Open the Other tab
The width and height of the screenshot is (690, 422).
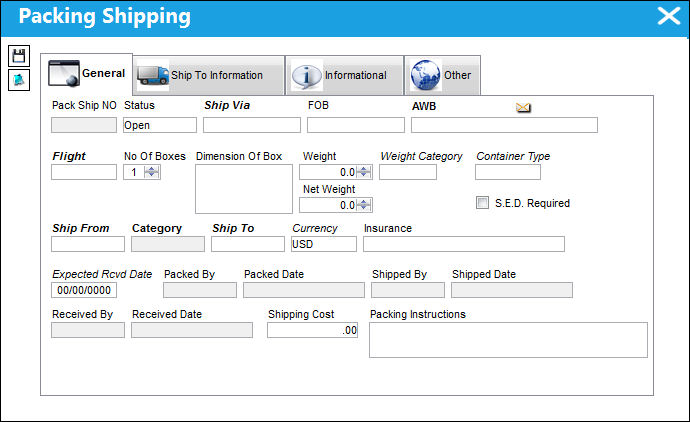point(442,75)
